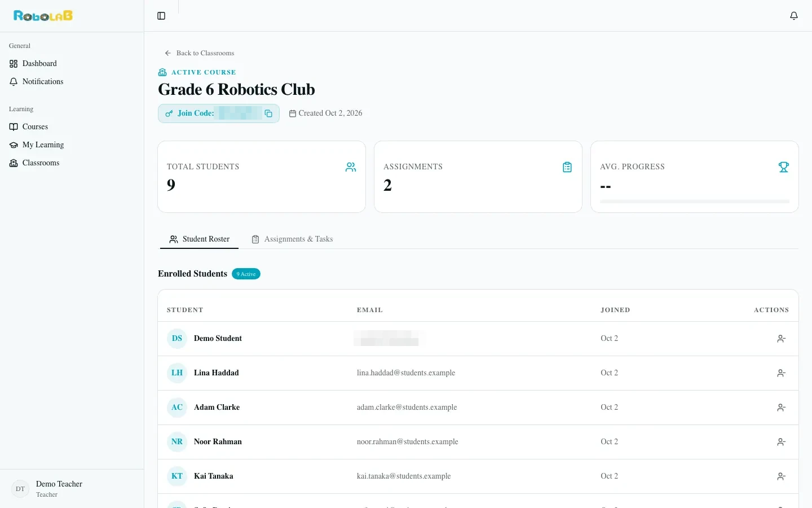Click email kai.tanaka@students.example

pyautogui.click(x=404, y=476)
